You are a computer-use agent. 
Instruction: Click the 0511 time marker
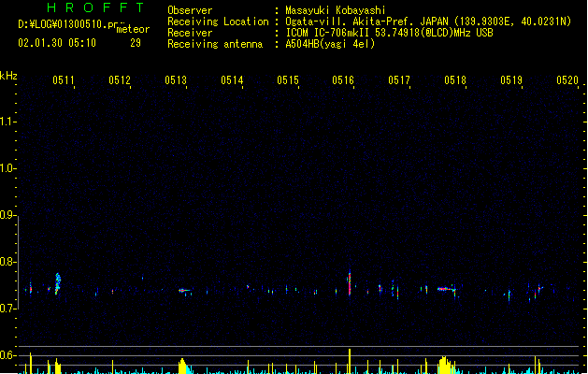click(63, 80)
